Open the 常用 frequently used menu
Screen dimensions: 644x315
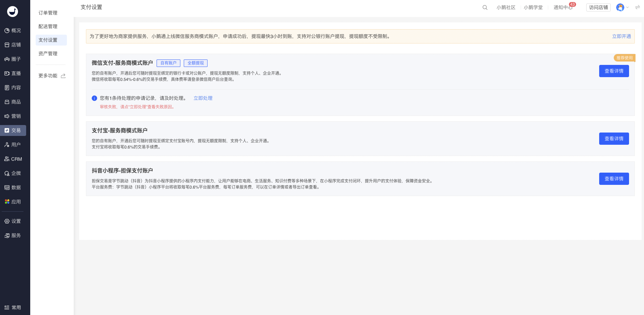tap(13, 308)
